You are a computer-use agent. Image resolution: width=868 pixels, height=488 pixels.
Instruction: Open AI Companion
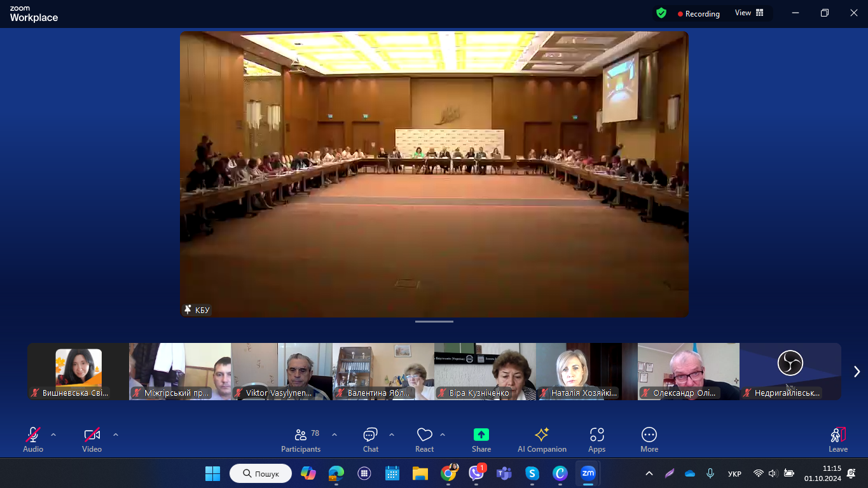point(542,440)
